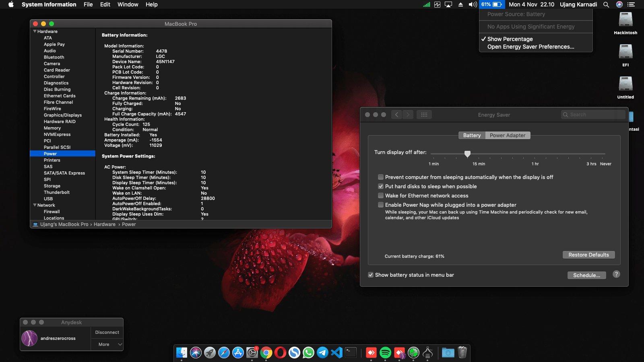Image resolution: width=644 pixels, height=362 pixels.
Task: Open the Terminal from the Dock
Action: coord(351,353)
